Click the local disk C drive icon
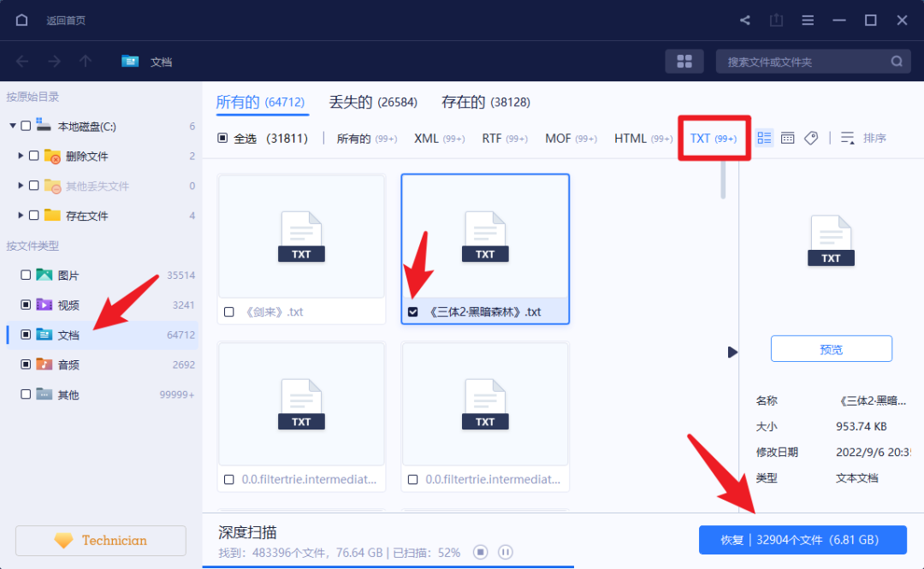The image size is (924, 569). (44, 124)
